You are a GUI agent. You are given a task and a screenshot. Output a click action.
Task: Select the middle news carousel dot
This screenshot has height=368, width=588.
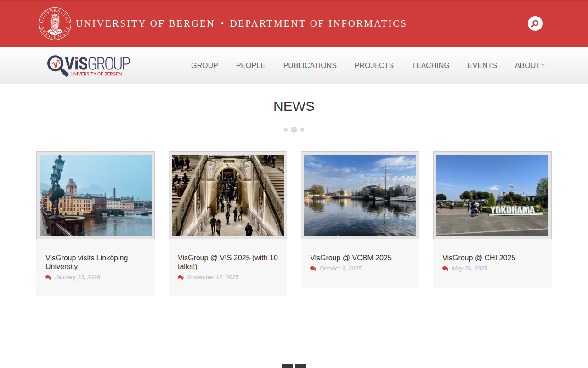(x=294, y=130)
